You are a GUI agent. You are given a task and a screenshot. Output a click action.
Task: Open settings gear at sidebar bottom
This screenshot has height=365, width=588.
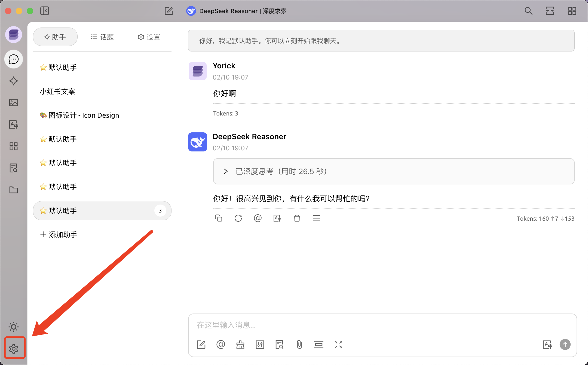pos(14,349)
